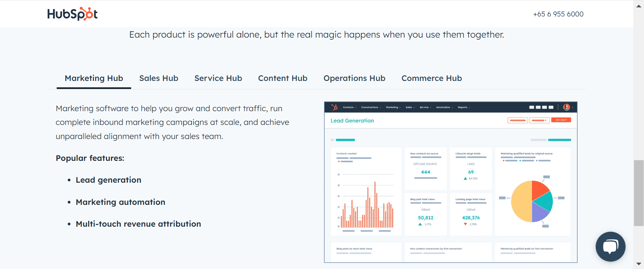Click the scroll down arrow
This screenshot has height=269, width=644.
tap(639, 264)
